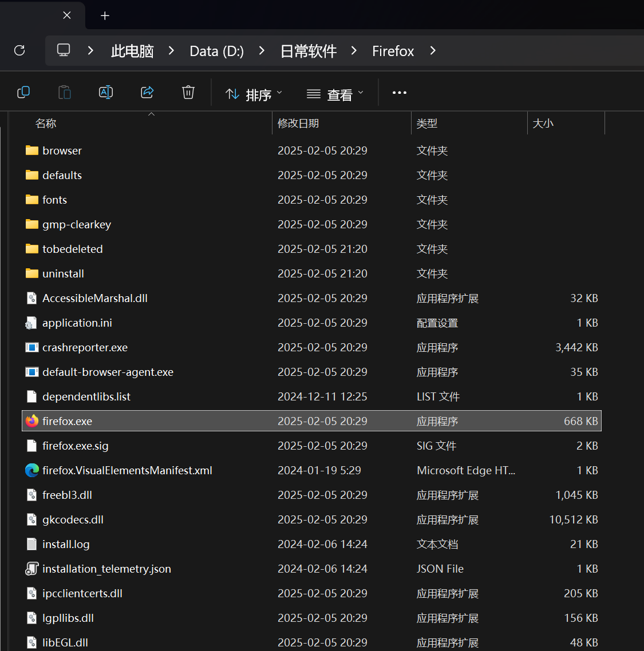Viewport: 644px width, 651px height.
Task: Close the current Explorer tab
Action: click(67, 15)
